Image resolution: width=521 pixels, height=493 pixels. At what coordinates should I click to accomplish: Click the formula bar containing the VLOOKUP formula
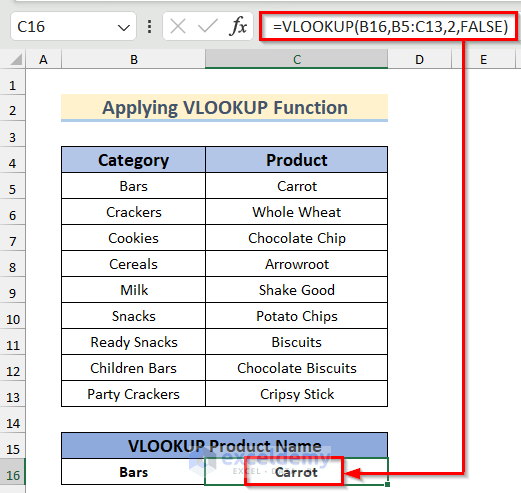click(389, 26)
